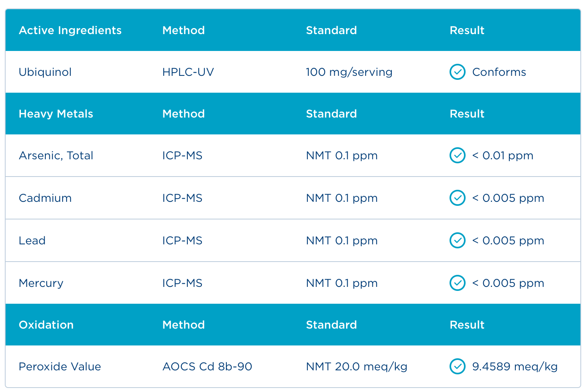This screenshot has width=586, height=392.
Task: Click the 9.4589 meq/kg result value
Action: [x=515, y=367]
